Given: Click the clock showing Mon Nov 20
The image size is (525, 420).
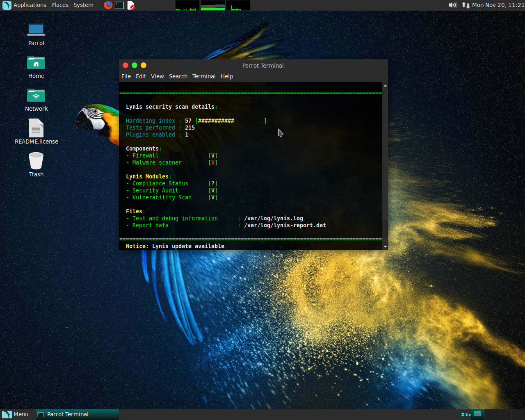Looking at the screenshot, I should coord(498,5).
